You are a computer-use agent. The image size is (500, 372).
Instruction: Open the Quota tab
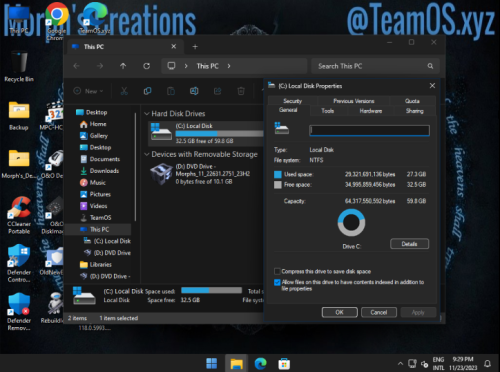[412, 101]
